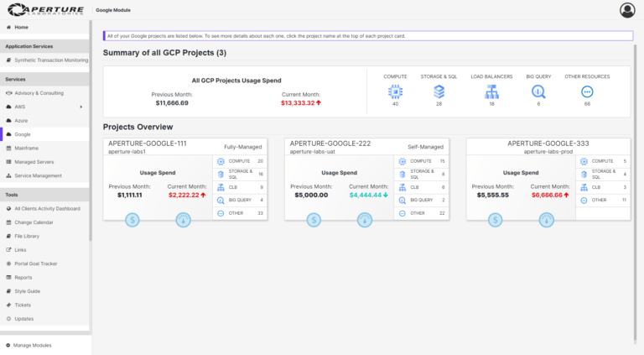Screen dimensions: 644x355
Task: Open the user profile avatar icon
Action: pyautogui.click(x=627, y=10)
